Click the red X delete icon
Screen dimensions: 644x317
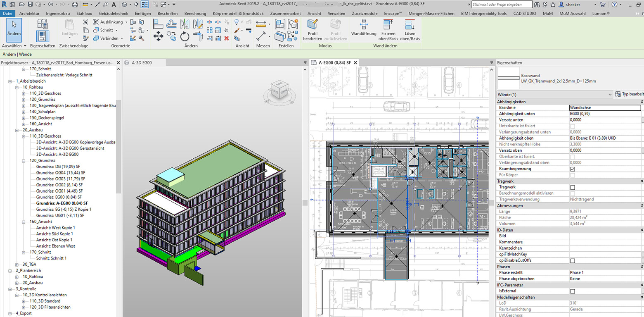pos(226,38)
